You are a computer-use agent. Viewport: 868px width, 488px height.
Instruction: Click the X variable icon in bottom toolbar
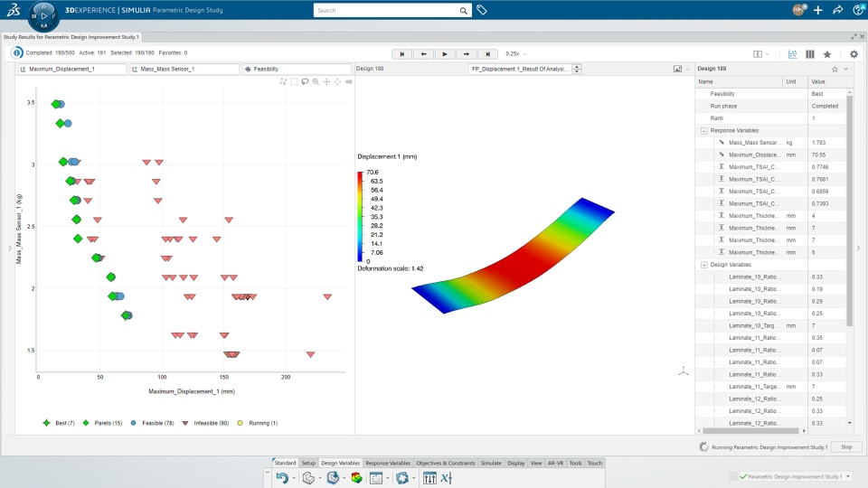(446, 478)
